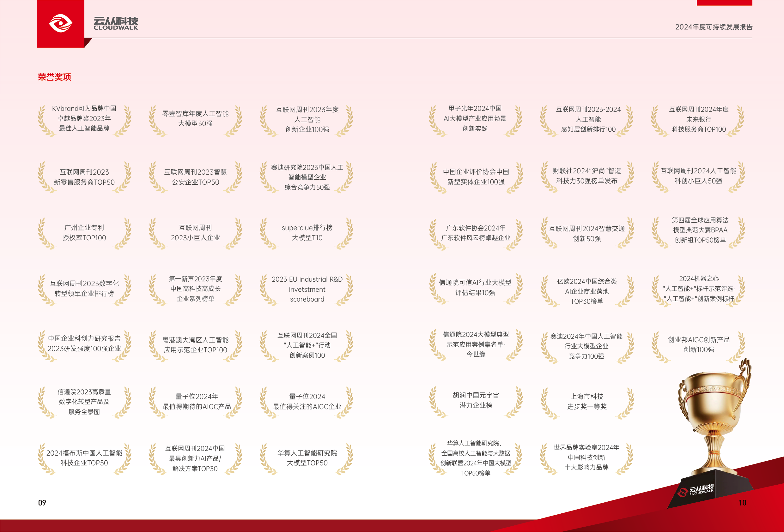This screenshot has height=532, width=784.
Task: Click the 2024年度可持续发展报告 header title
Action: [714, 27]
